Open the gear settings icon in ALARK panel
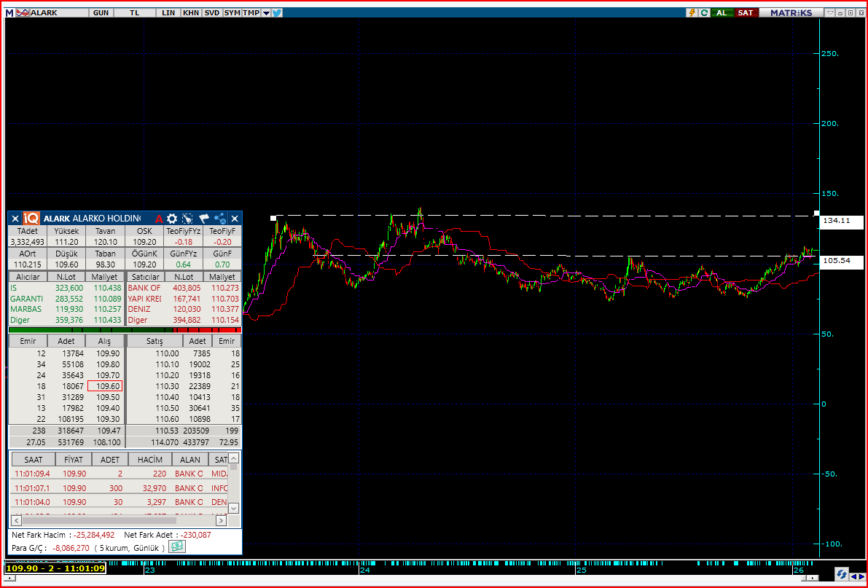The image size is (868, 588). [172, 219]
